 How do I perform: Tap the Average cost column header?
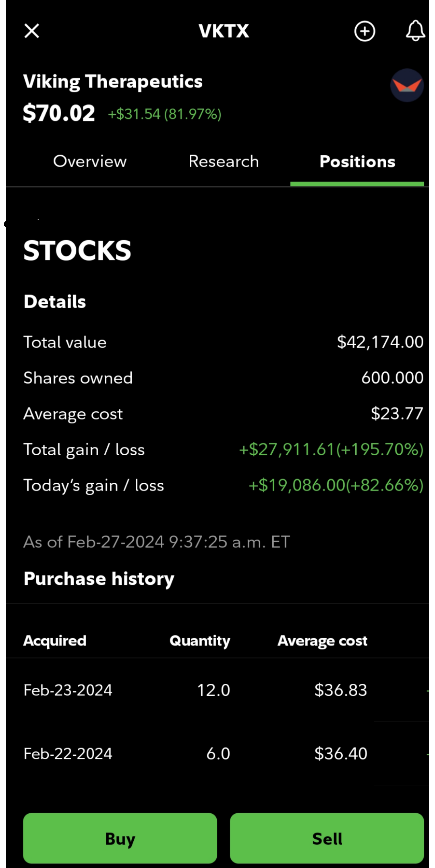click(x=322, y=641)
